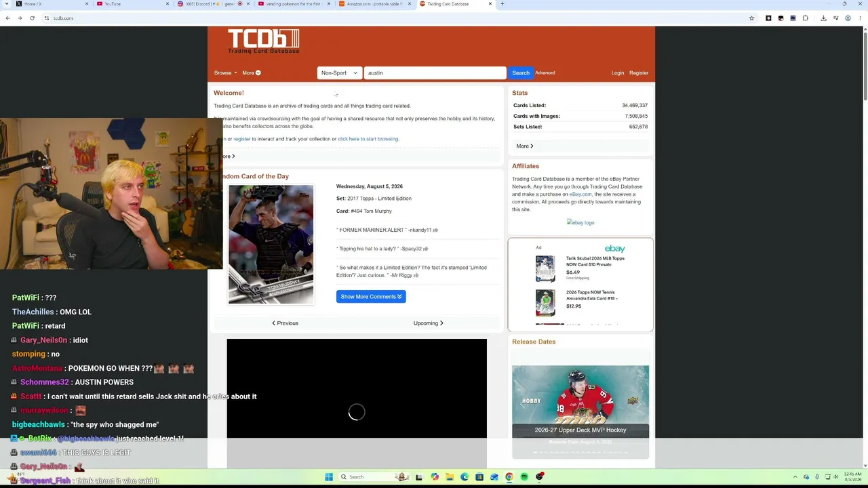Image resolution: width=868 pixels, height=488 pixels.
Task: Click the 'Card: #494 Tom Murphy' text
Action: click(363, 211)
